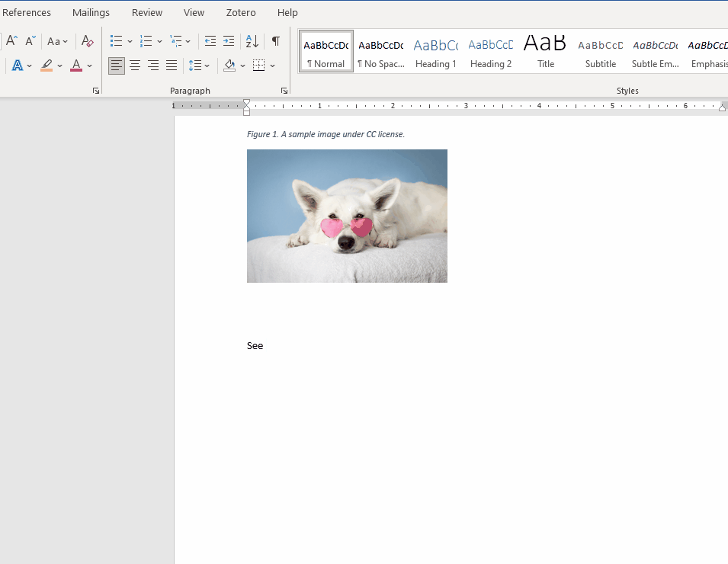
Task: Click the Figure 1 caption text
Action: tap(326, 134)
